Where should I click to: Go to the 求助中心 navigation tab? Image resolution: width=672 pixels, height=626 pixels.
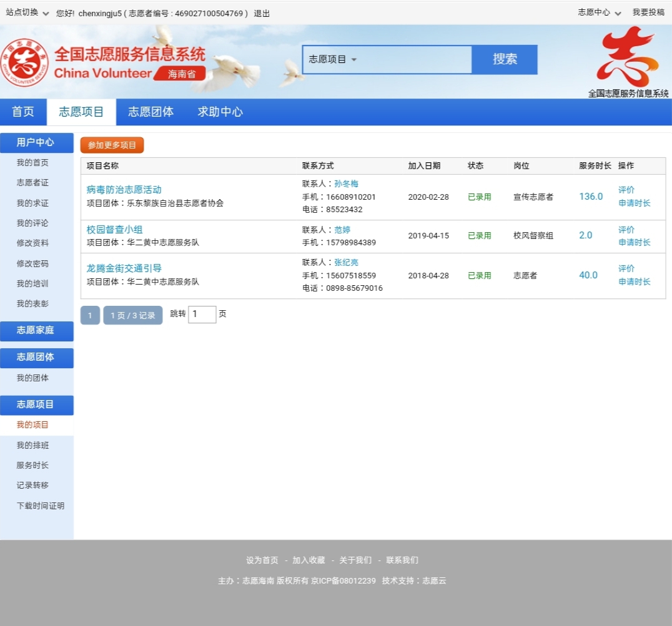[x=220, y=112]
